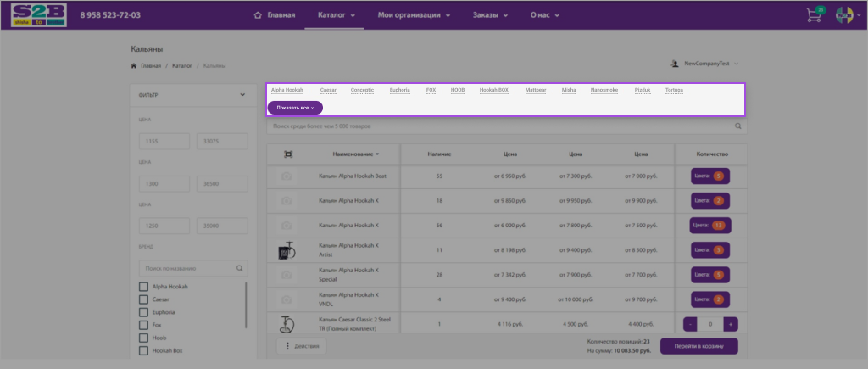868x369 pixels.
Task: Open the Мои организации dropdown
Action: pyautogui.click(x=414, y=15)
